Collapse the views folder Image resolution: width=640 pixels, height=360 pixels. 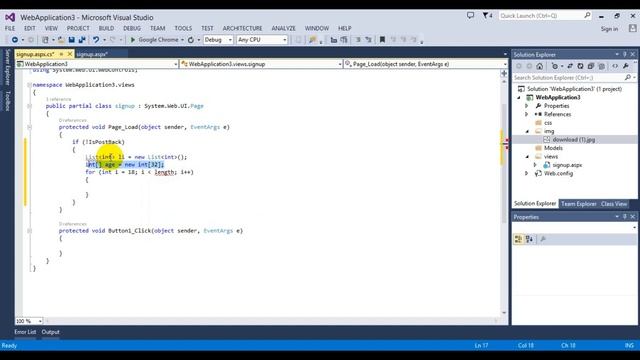pyautogui.click(x=527, y=157)
